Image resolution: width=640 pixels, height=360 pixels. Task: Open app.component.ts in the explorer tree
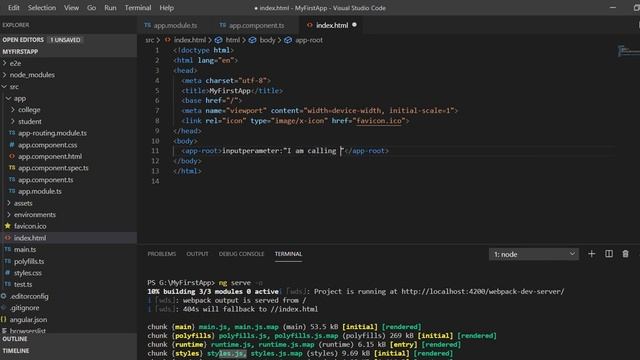[x=46, y=180]
